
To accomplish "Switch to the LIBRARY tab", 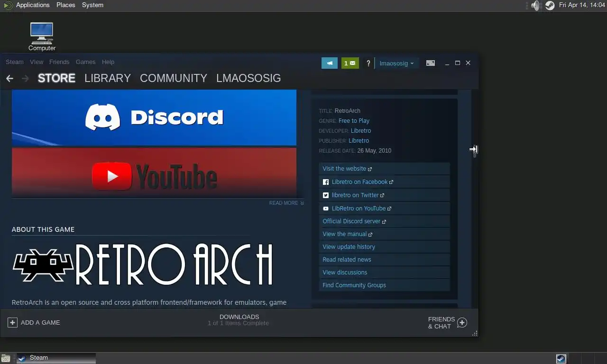I will 108,78.
